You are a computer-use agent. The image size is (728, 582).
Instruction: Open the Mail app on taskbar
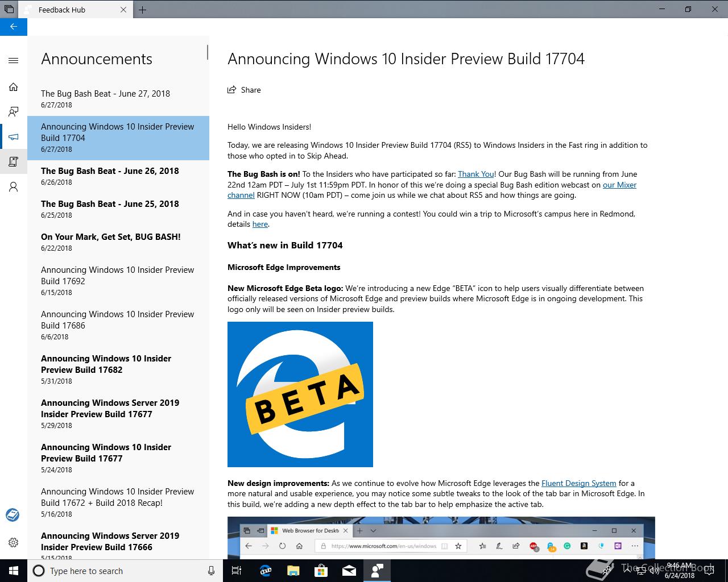coord(349,571)
